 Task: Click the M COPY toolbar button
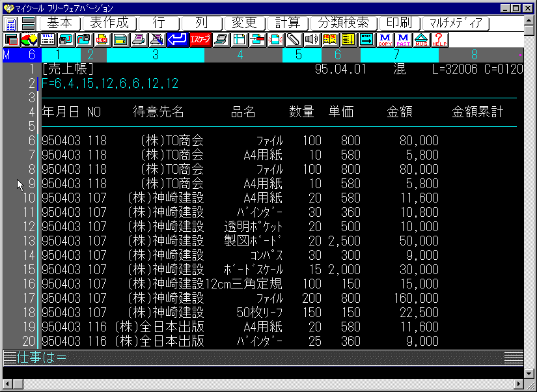pyautogui.click(x=385, y=40)
